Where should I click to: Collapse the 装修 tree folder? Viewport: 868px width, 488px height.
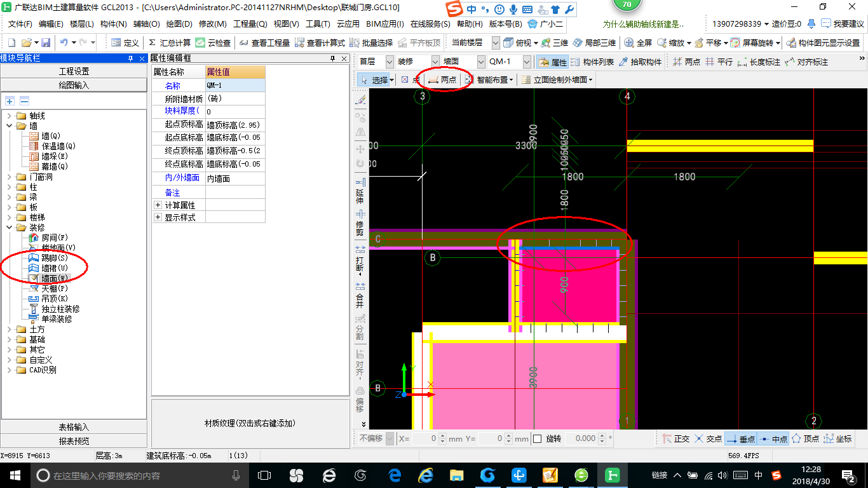point(10,227)
